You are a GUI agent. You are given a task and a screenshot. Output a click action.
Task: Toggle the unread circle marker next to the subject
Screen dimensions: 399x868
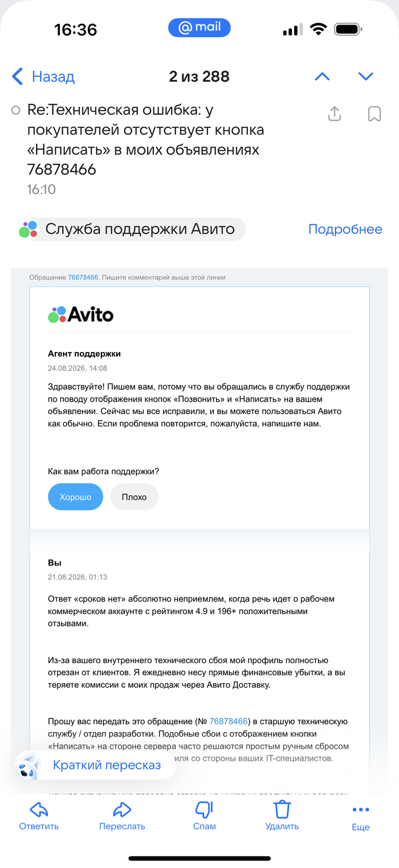pyautogui.click(x=16, y=110)
